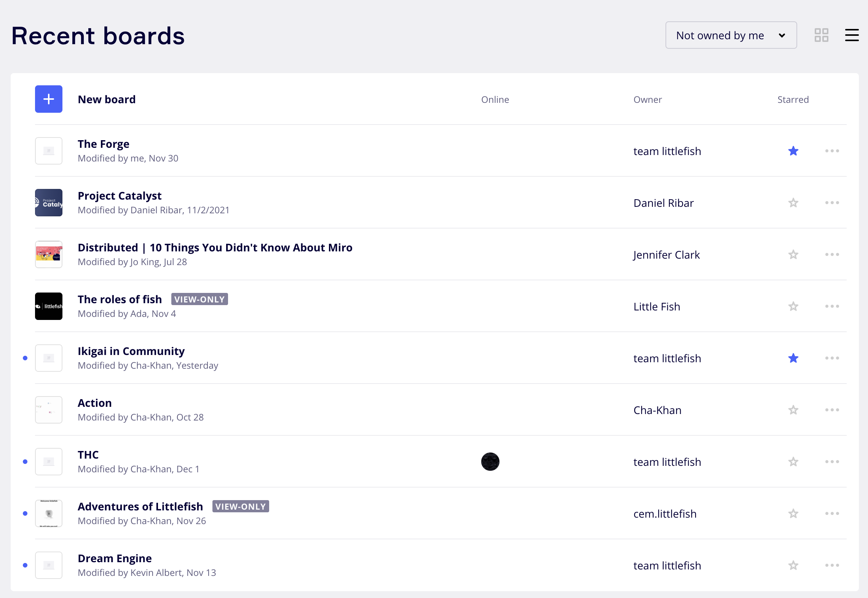Screen dimensions: 868x598
Task: Open more options for Action board
Action: click(832, 410)
